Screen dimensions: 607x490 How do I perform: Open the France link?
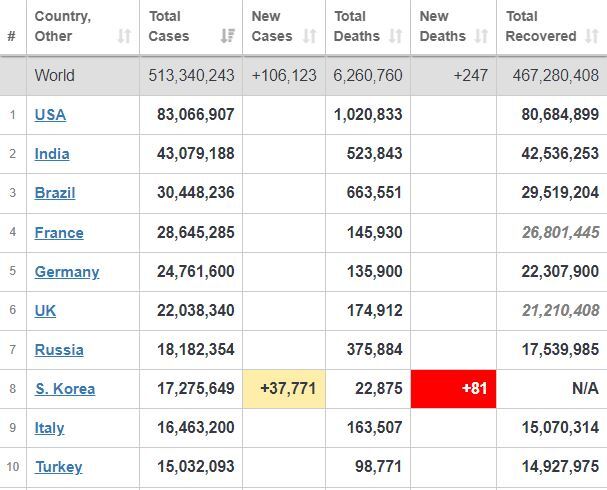[59, 233]
